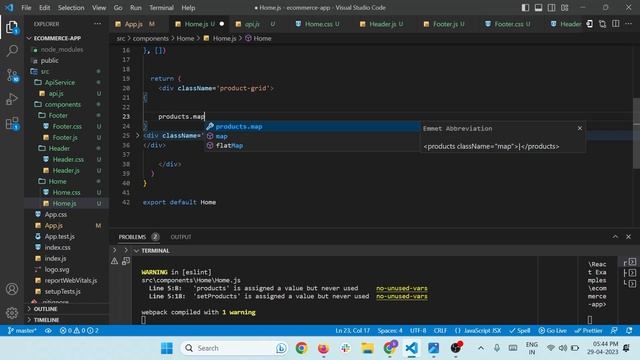Open editor more actions ellipsis
This screenshot has width=640, height=360.
click(629, 24)
